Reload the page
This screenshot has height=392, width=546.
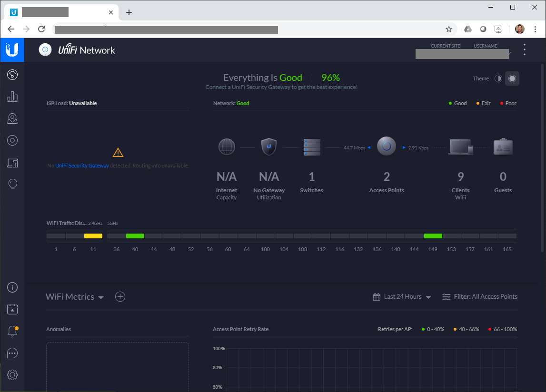pyautogui.click(x=41, y=29)
